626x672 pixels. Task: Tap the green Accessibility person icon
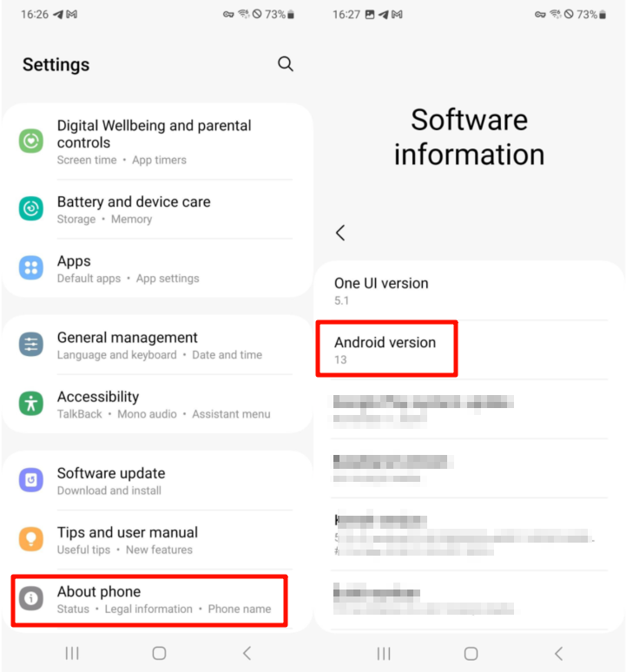pos(31,404)
